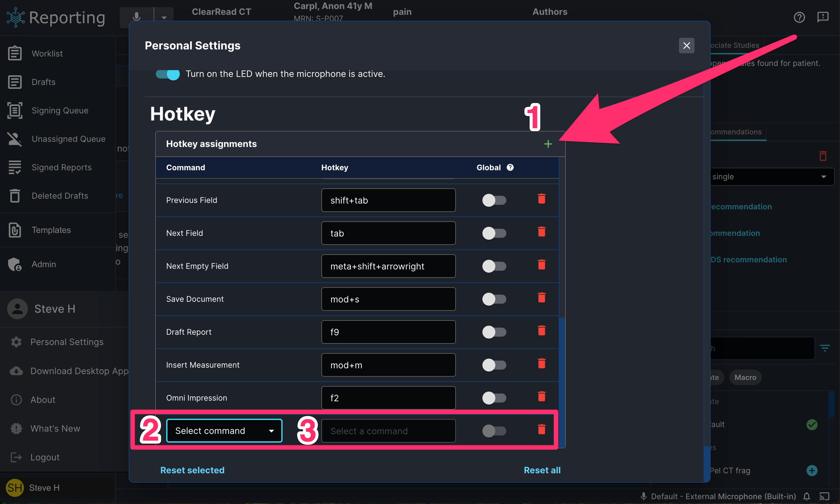Add Pel CT frag template with plus
The height and width of the screenshot is (504, 840).
[x=812, y=470]
